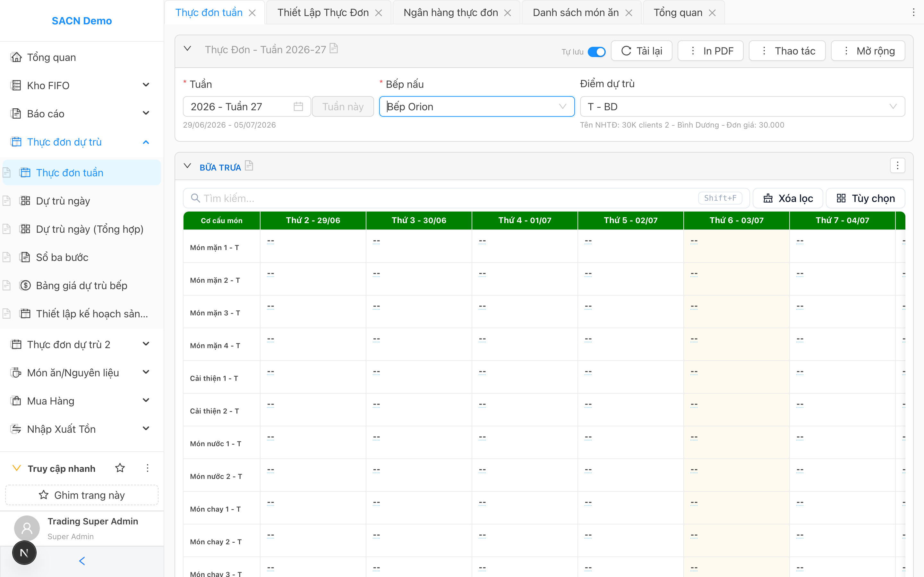This screenshot has height=577, width=924.
Task: Click the Tải lại reload button
Action: tap(641, 51)
